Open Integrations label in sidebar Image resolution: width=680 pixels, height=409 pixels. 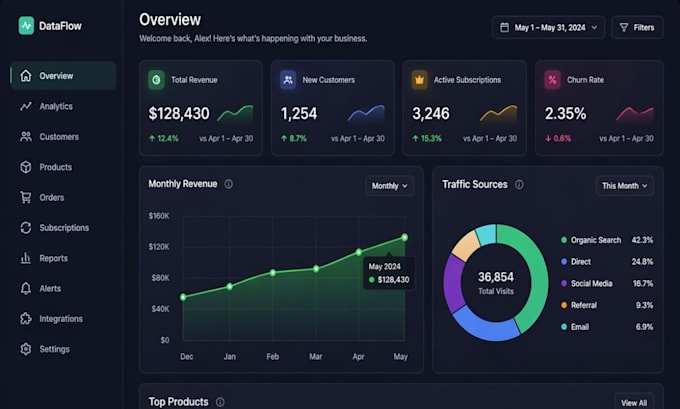[x=61, y=319]
